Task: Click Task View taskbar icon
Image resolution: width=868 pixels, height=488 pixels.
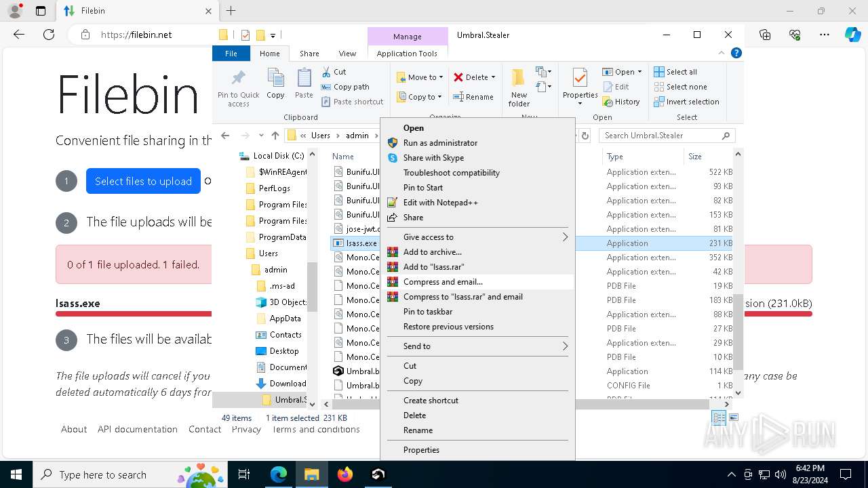Action: coord(245,474)
